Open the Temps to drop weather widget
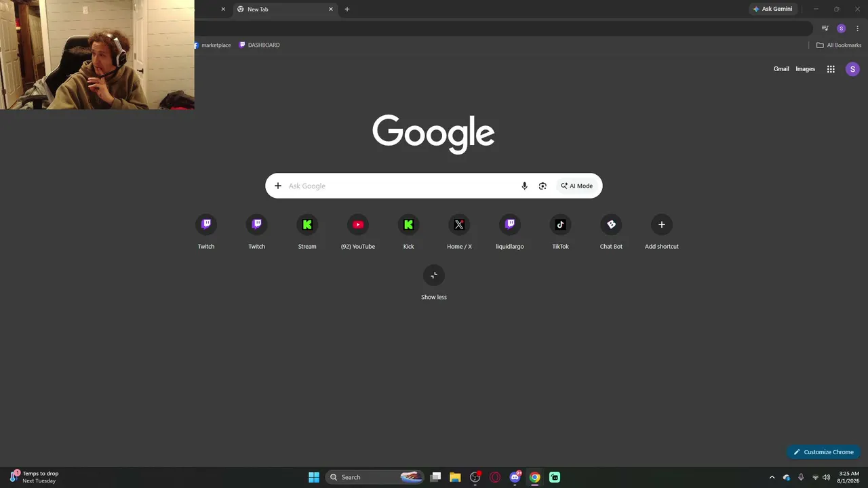 point(35,477)
